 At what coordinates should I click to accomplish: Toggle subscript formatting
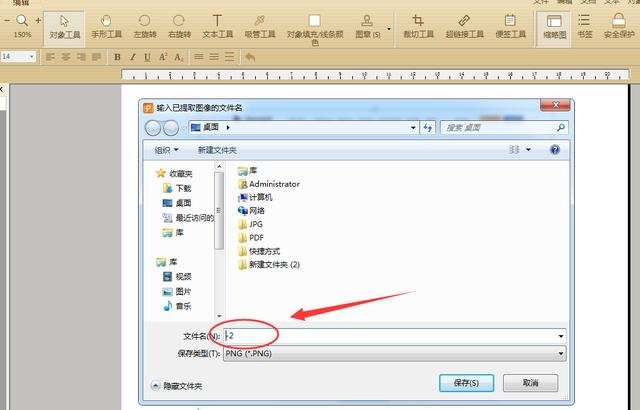pos(179,57)
